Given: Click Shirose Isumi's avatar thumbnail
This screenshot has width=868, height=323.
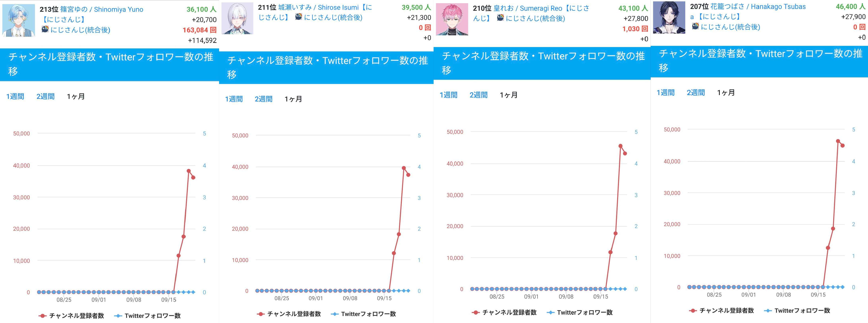Looking at the screenshot, I should pyautogui.click(x=237, y=18).
